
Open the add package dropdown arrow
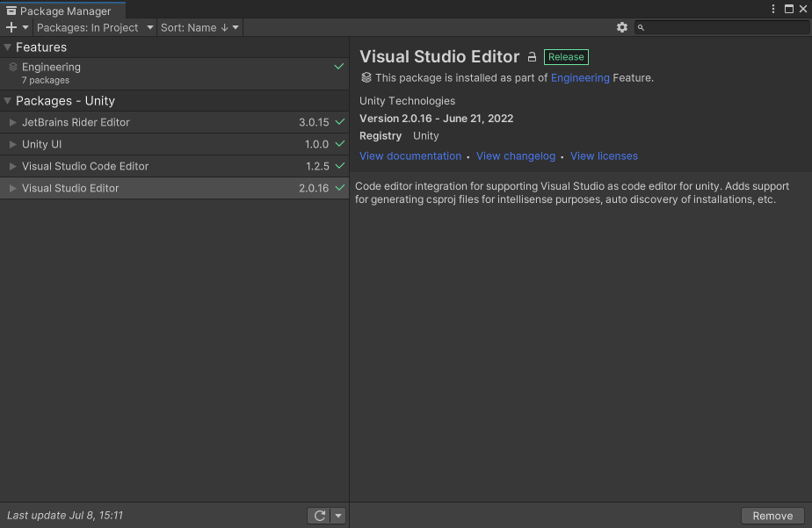point(25,27)
